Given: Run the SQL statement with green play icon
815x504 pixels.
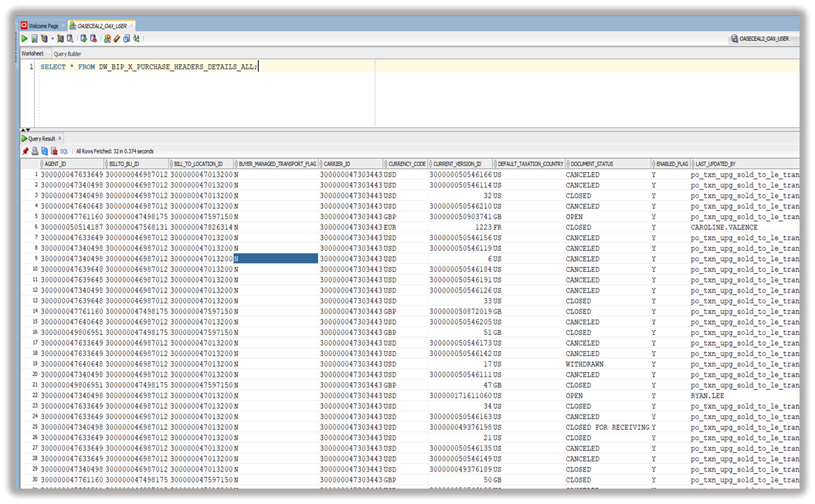Looking at the screenshot, I should click(x=25, y=40).
